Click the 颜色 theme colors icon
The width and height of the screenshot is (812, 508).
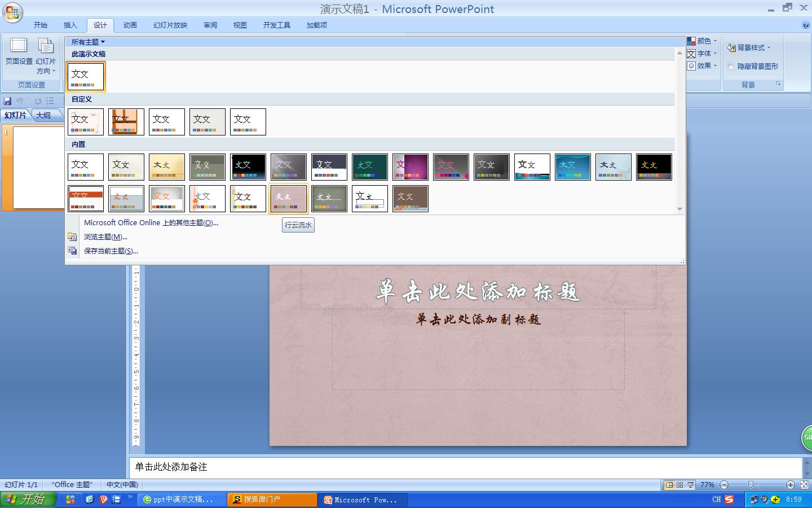click(x=691, y=41)
